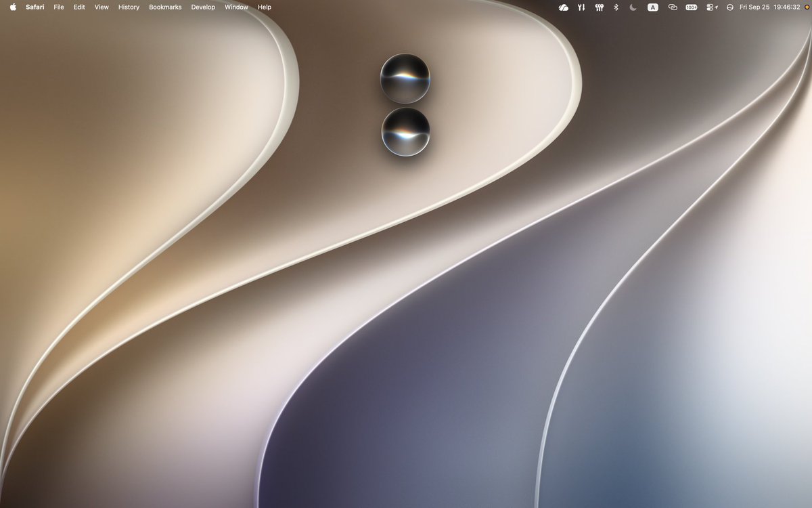This screenshot has width=812, height=508.
Task: Open the input source 'A' menu
Action: point(652,7)
